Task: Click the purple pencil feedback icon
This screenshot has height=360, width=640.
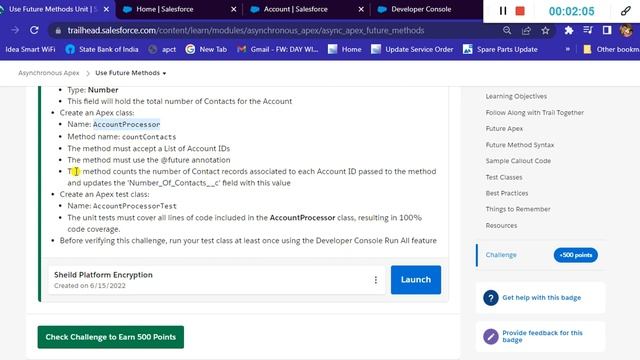Action: pos(491,336)
